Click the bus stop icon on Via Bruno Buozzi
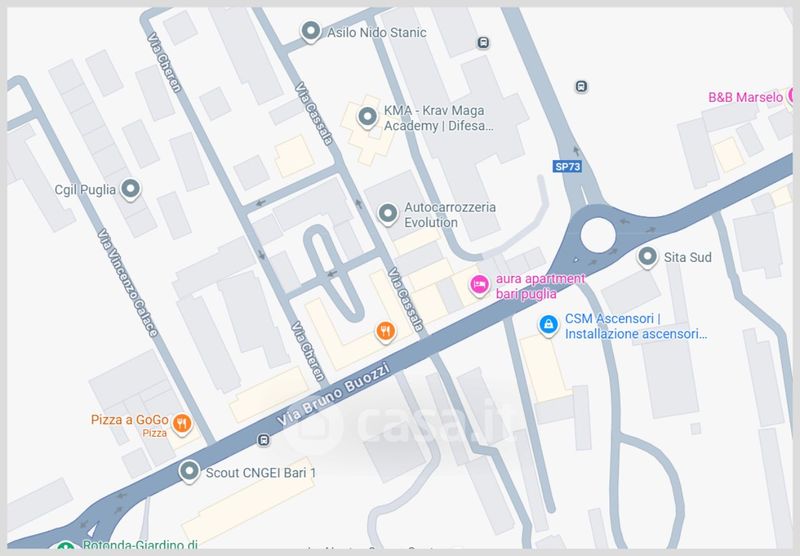The image size is (800, 556). [263, 440]
